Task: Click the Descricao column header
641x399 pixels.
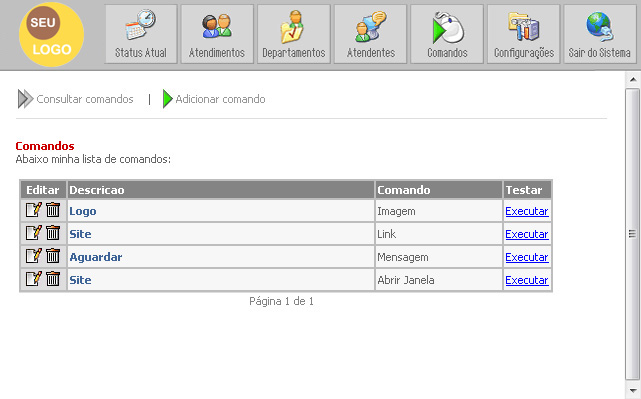Action: coord(221,190)
